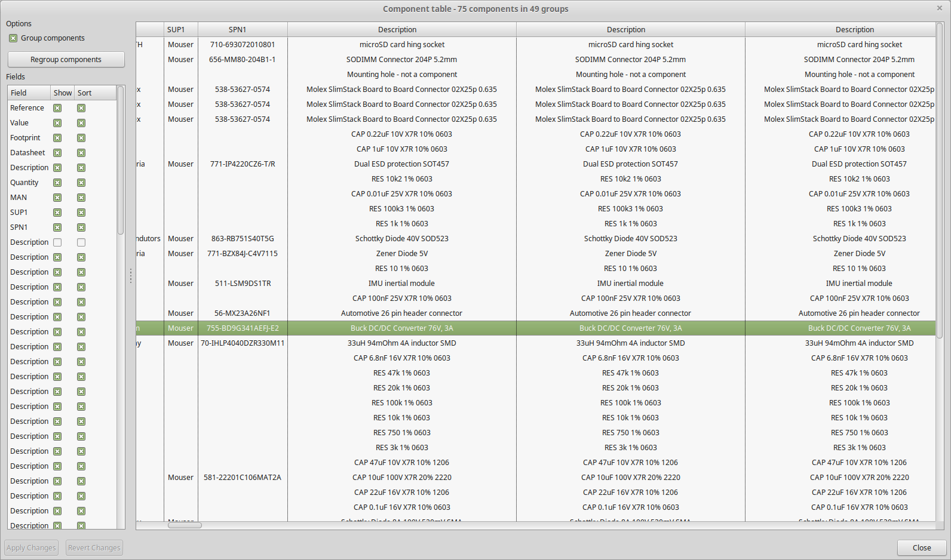The height and width of the screenshot is (560, 951).
Task: Click the SUP1 column header
Action: click(x=180, y=29)
